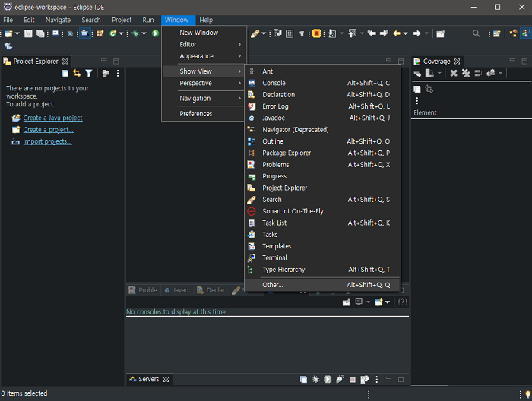
Task: Toggle Link with Editor in Project Explorer
Action: [x=77, y=74]
